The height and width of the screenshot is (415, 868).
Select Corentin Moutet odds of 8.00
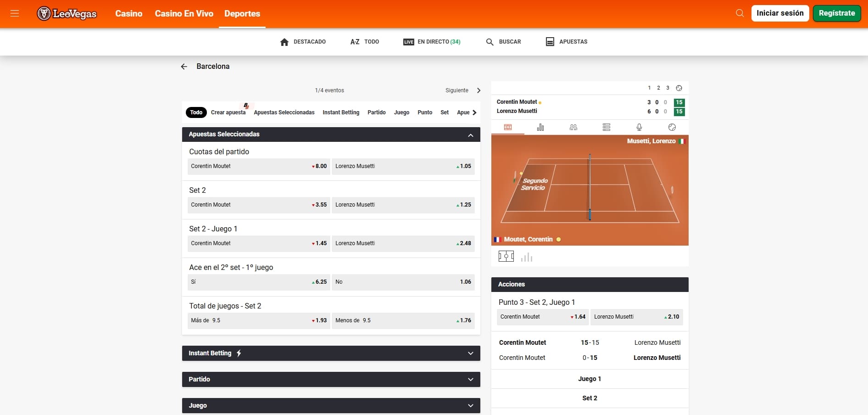[258, 166]
